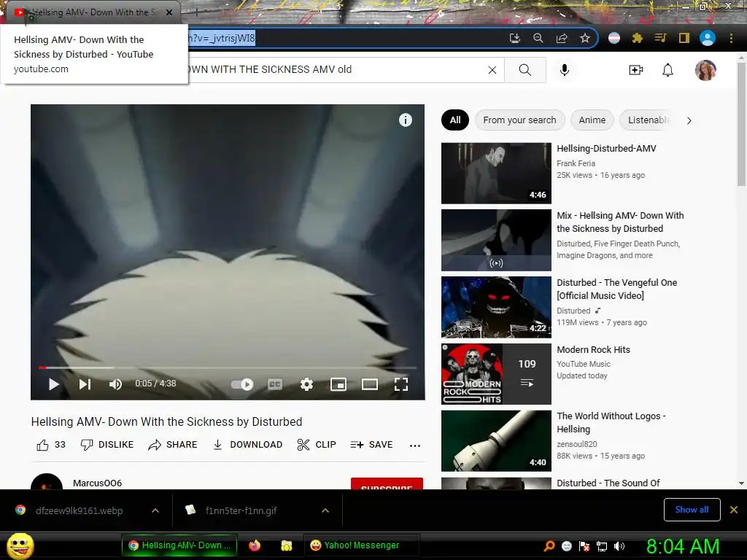Bookmark this page with the star
The width and height of the screenshot is (747, 560).
[585, 38]
